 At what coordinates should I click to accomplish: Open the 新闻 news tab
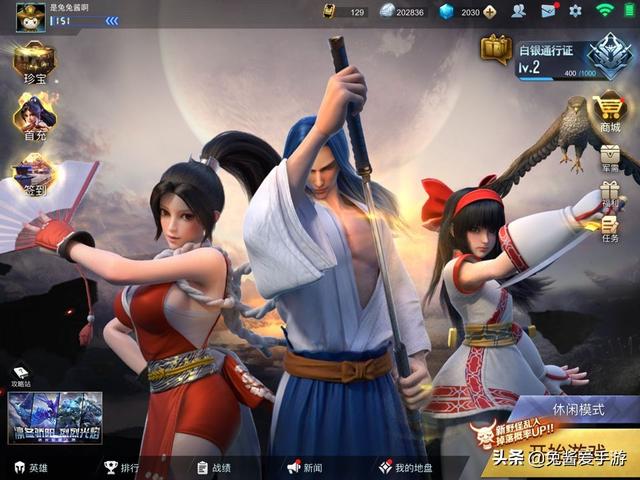pyautogui.click(x=304, y=467)
